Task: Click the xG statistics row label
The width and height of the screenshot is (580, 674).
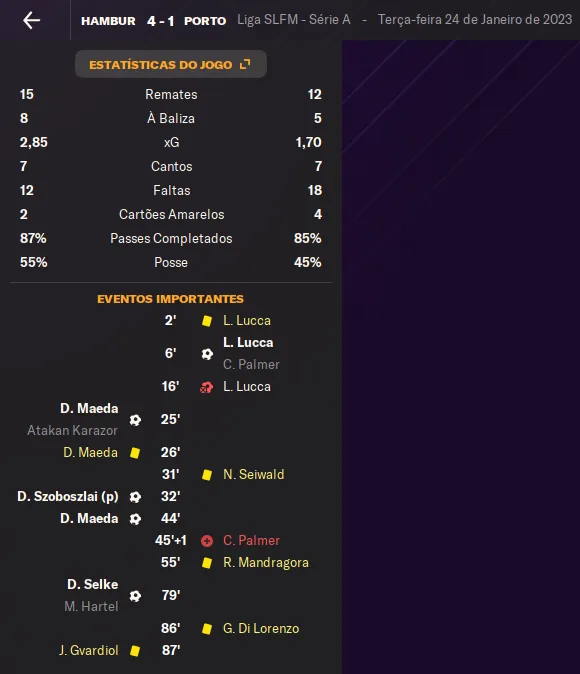Action: click(x=172, y=142)
